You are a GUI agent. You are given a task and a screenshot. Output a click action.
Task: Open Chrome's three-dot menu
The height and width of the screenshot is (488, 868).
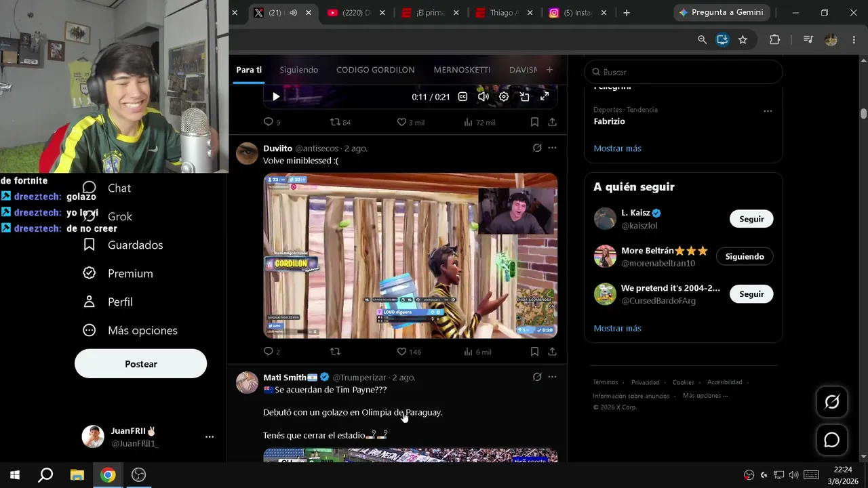tap(854, 40)
